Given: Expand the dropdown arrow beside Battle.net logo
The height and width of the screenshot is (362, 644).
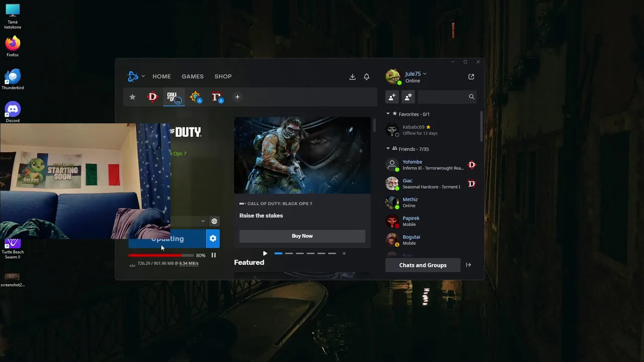Looking at the screenshot, I should pyautogui.click(x=143, y=76).
